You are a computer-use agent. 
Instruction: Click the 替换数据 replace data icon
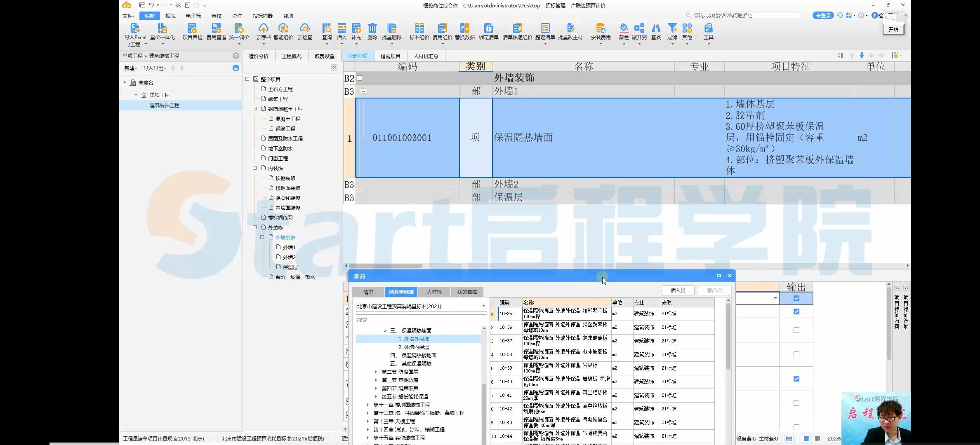(464, 32)
